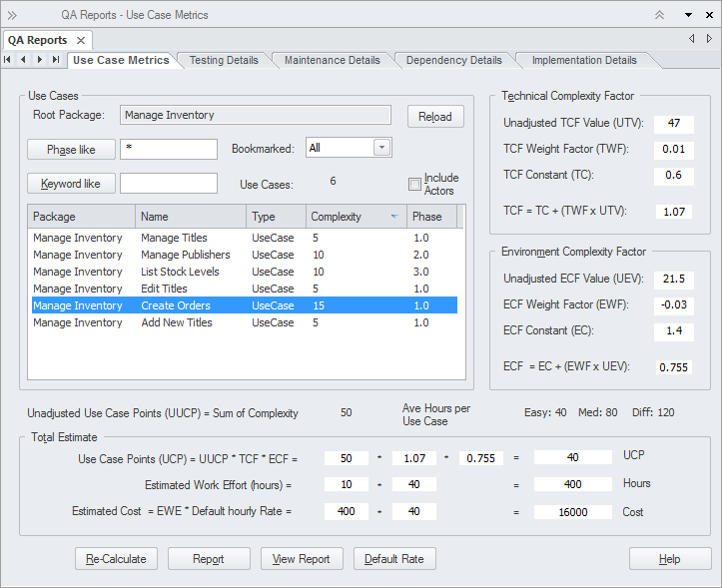Open window options dropdown arrow in title bar

point(687,15)
